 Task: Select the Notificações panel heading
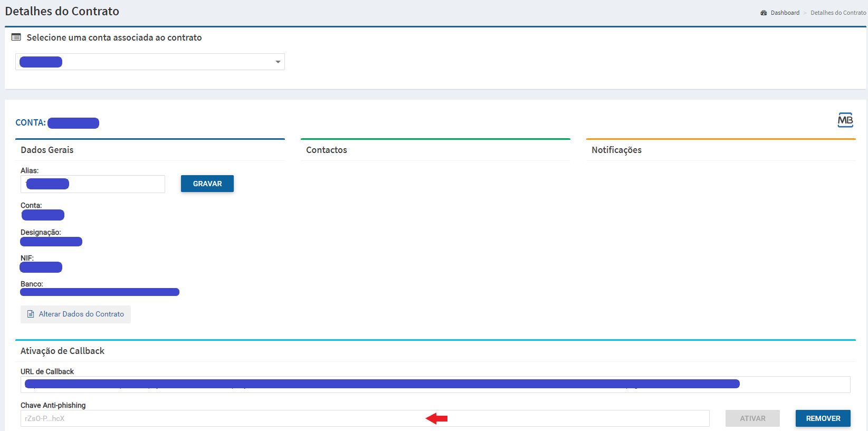coord(616,150)
